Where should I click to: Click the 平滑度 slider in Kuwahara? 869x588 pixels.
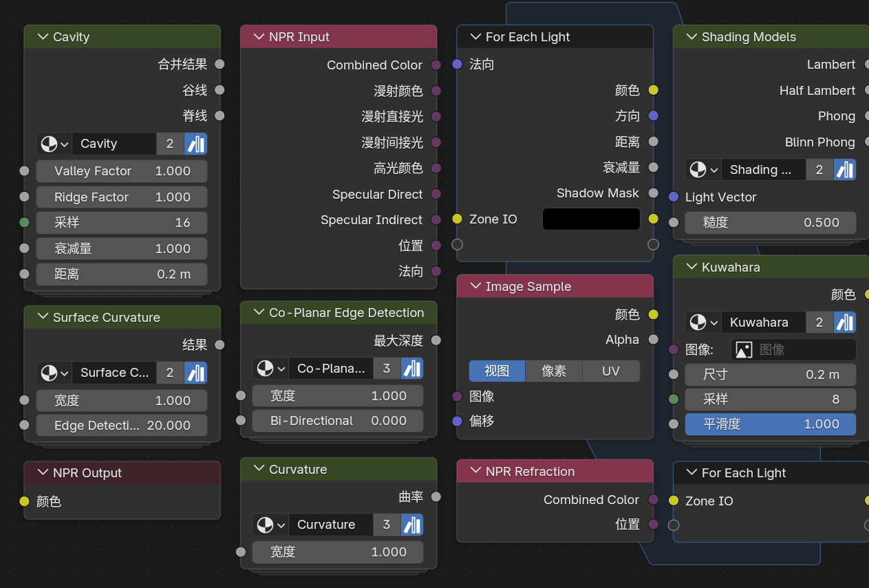[x=771, y=424]
